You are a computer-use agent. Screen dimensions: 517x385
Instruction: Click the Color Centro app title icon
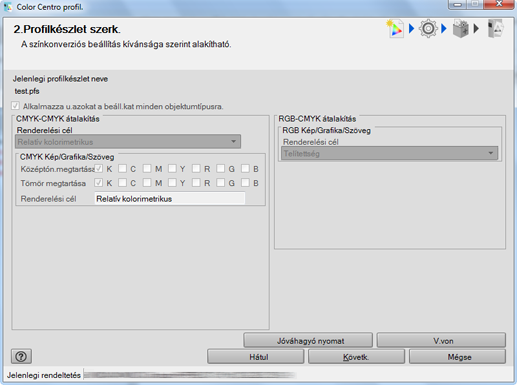8,7
